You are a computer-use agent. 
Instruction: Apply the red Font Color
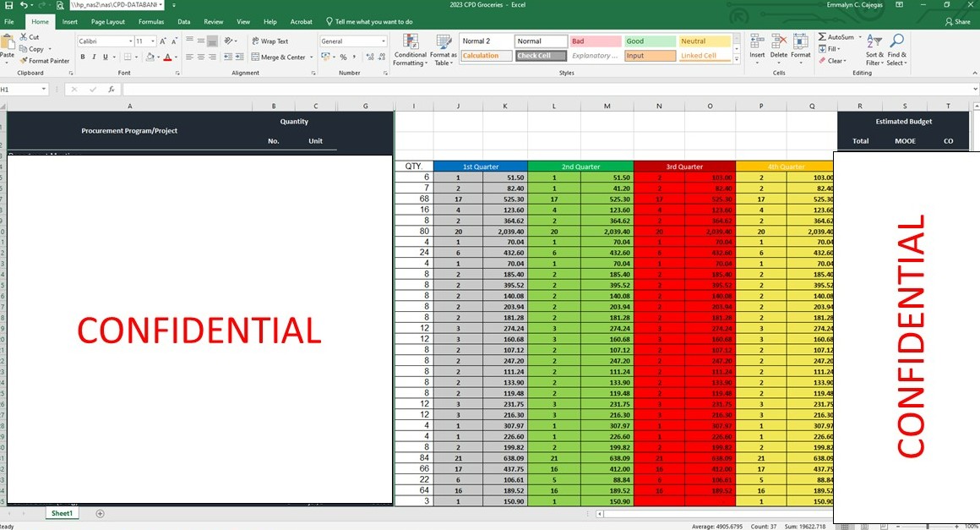point(167,57)
